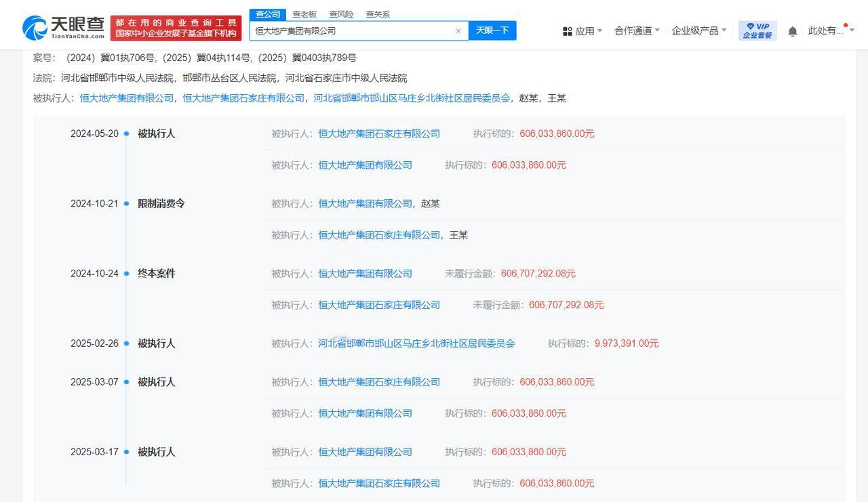Click the red promo banner 国家中小企业发展子基金

coord(176,28)
